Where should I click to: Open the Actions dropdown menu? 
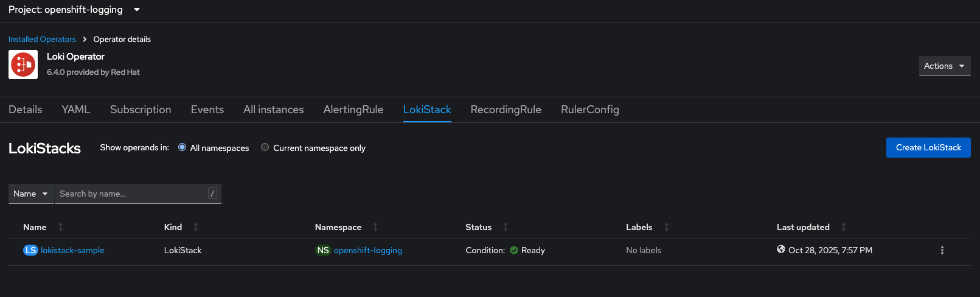tap(944, 66)
